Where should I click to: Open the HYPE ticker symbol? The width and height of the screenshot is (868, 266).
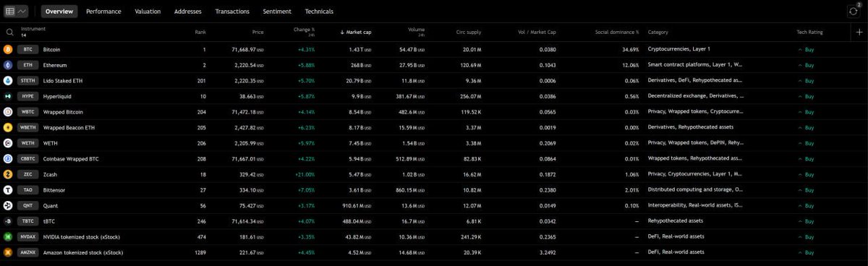point(27,96)
